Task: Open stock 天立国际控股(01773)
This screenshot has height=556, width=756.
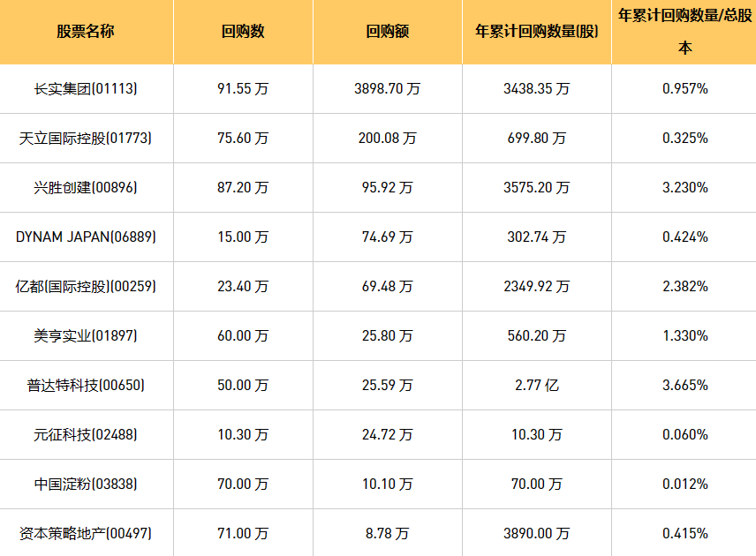Action: pos(86,138)
